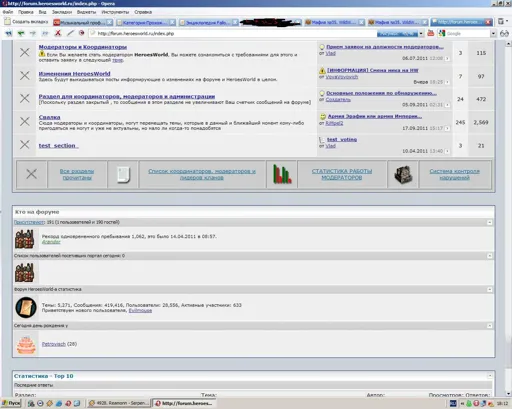Screen dimensions: 512x409
Task: Open the 'test_voting' last topic link
Action: coord(342,140)
